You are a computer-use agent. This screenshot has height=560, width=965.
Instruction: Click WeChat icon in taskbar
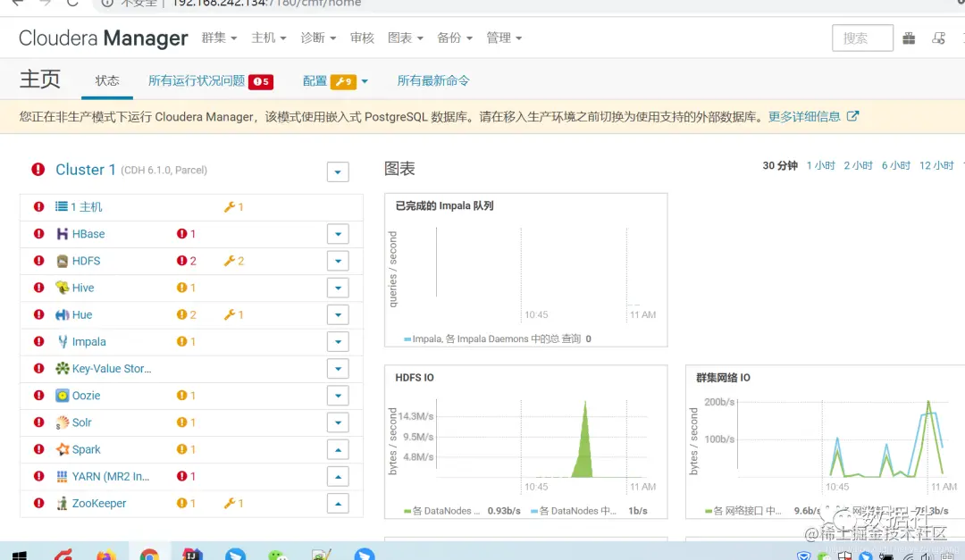point(278,555)
